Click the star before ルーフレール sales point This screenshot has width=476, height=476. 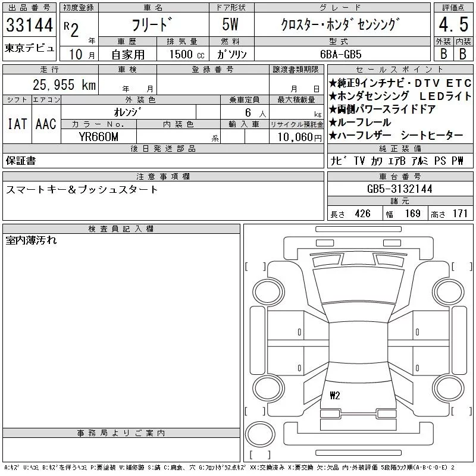coord(333,123)
